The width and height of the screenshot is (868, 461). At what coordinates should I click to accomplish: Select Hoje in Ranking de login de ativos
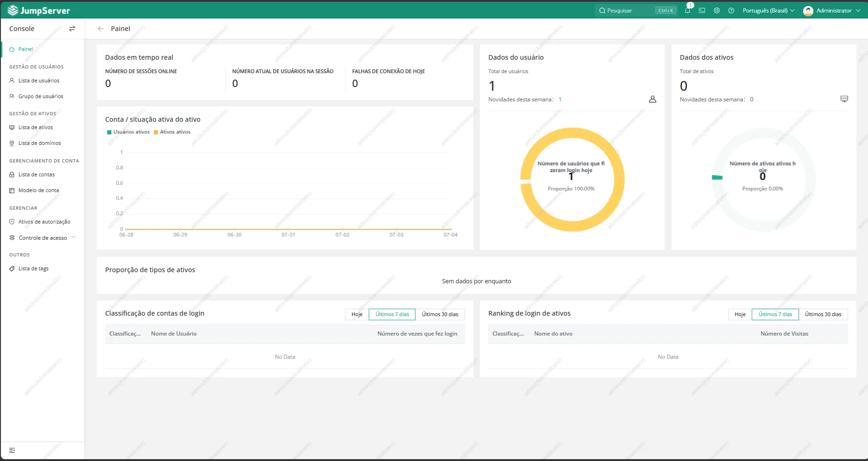point(740,314)
